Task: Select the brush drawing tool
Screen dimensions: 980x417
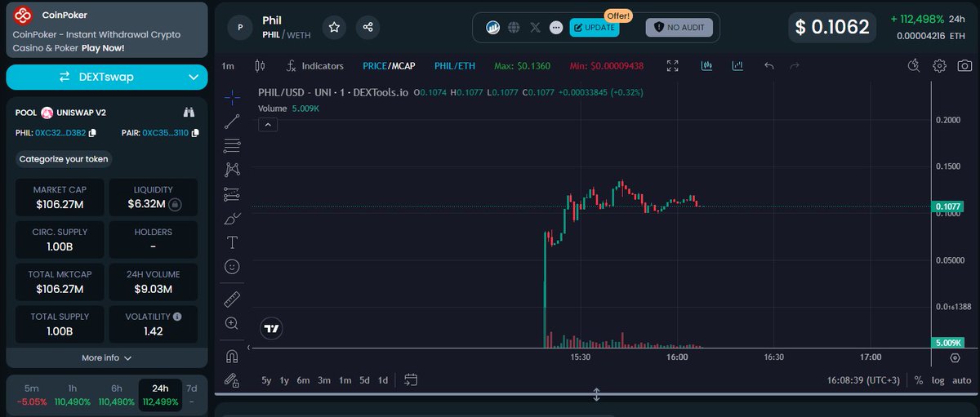Action: pos(232,219)
